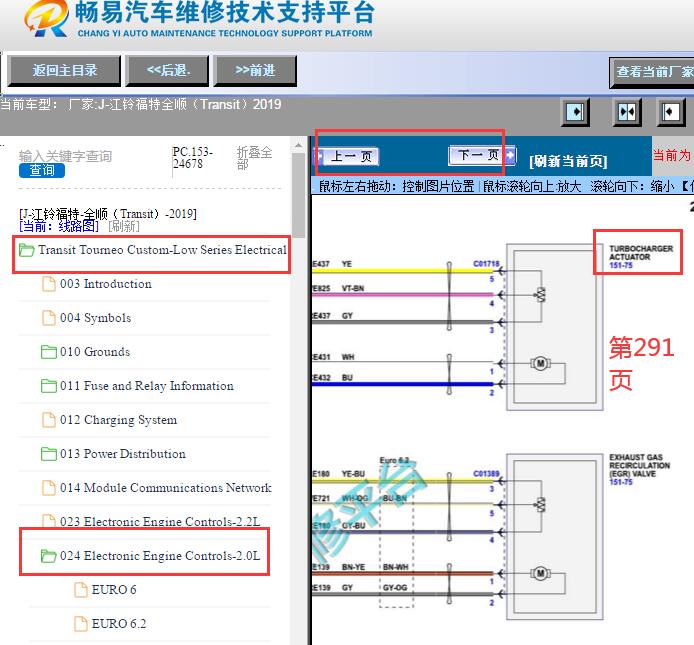This screenshot has height=645, width=694.
Task: Click the 014 Module Communications page icon
Action: (48, 488)
